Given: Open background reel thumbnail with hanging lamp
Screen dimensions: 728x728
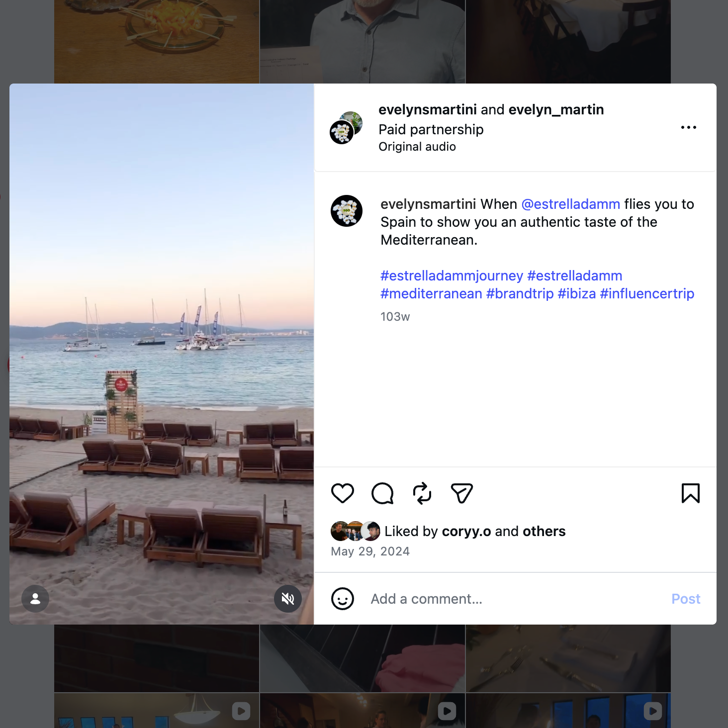Looking at the screenshot, I should click(x=157, y=711).
